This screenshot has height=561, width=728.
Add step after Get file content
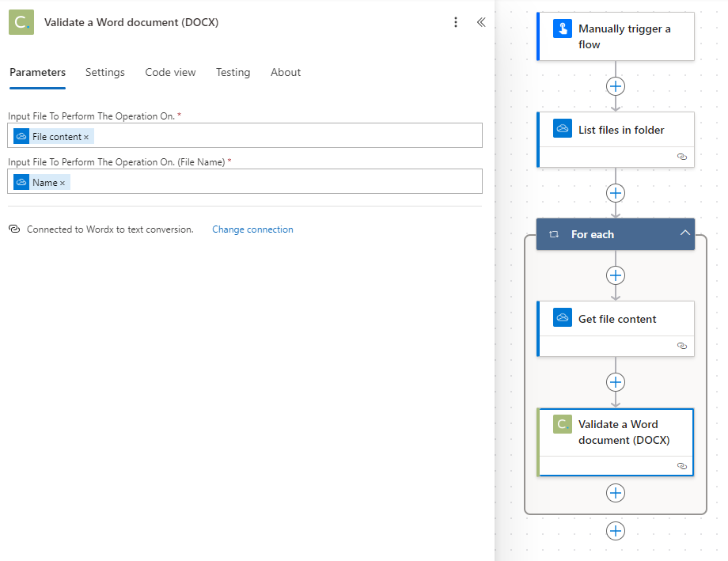tap(616, 382)
